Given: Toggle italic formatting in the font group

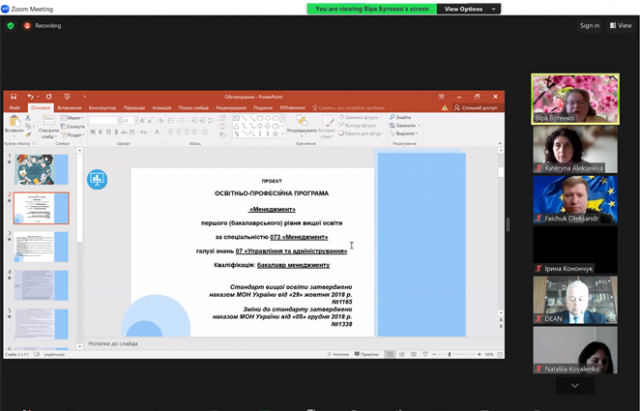Looking at the screenshot, I should coord(100,132).
